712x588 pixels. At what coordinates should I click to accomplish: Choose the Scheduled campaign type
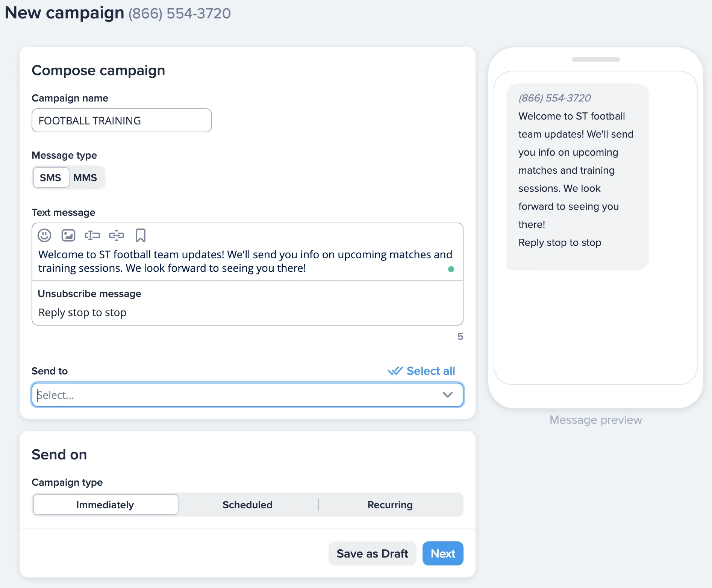[x=247, y=505]
